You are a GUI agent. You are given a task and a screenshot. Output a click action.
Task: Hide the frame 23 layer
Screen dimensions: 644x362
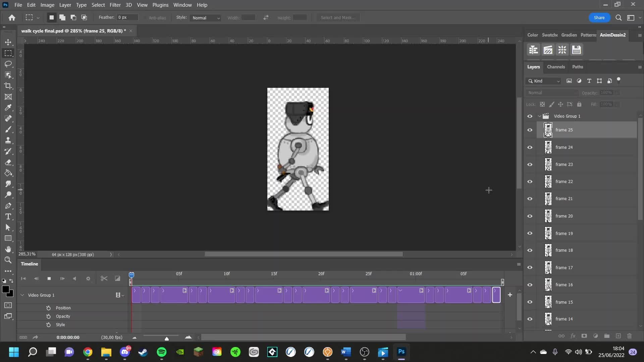(x=530, y=165)
